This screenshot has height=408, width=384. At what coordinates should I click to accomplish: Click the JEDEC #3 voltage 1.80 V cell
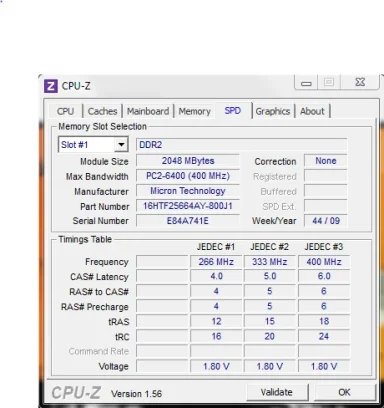[x=324, y=366]
